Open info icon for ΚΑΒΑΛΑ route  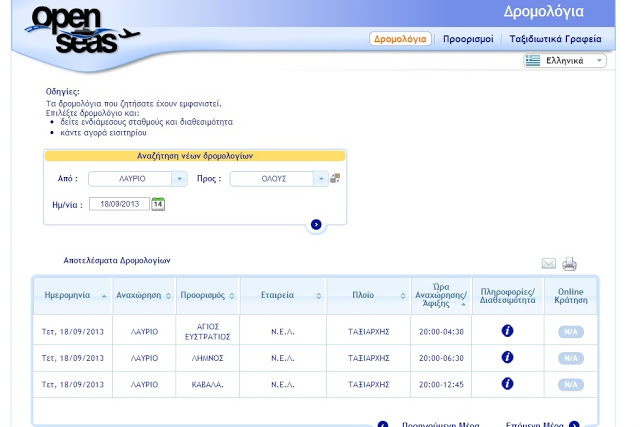point(507,384)
